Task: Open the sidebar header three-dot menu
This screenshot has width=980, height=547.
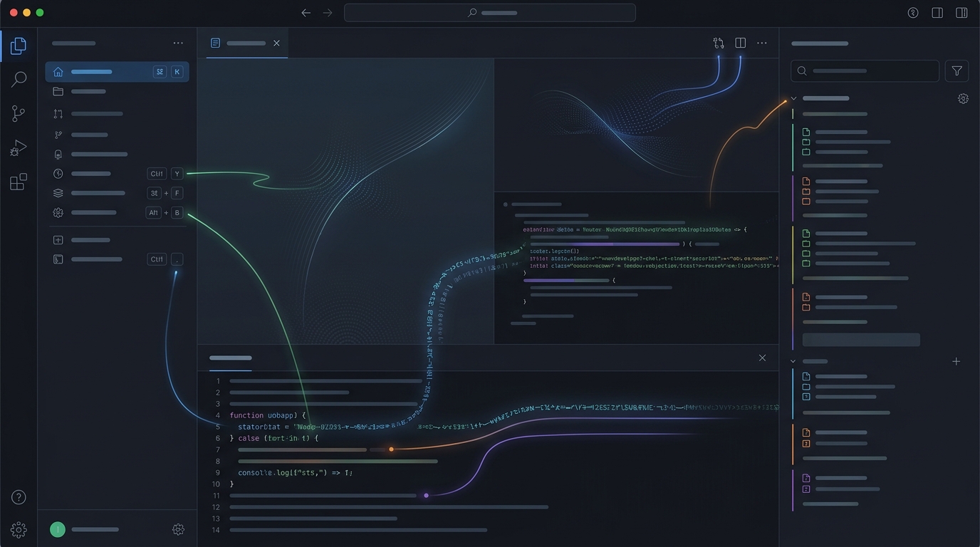Action: pyautogui.click(x=178, y=43)
